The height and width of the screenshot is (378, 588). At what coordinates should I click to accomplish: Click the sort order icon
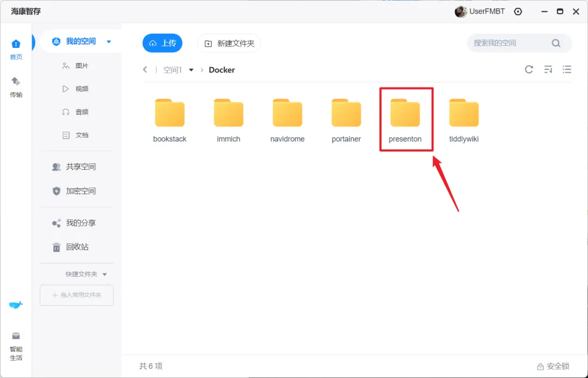[x=548, y=69]
